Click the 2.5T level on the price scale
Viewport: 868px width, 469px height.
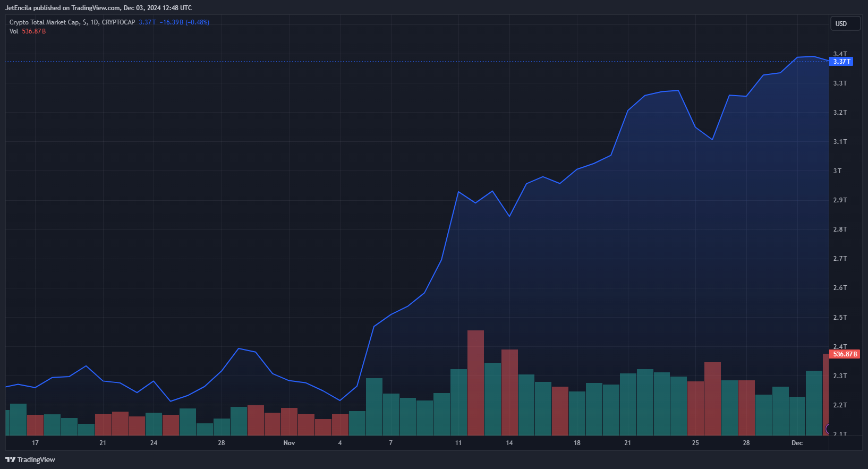pos(840,318)
